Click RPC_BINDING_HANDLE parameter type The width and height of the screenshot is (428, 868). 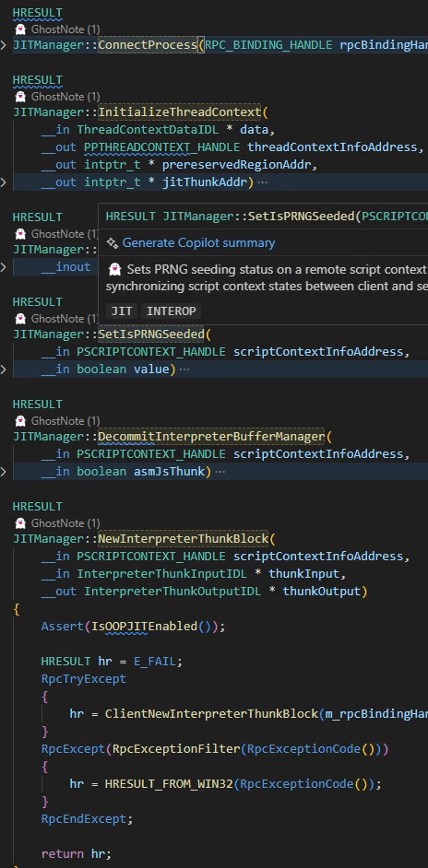[x=269, y=45]
